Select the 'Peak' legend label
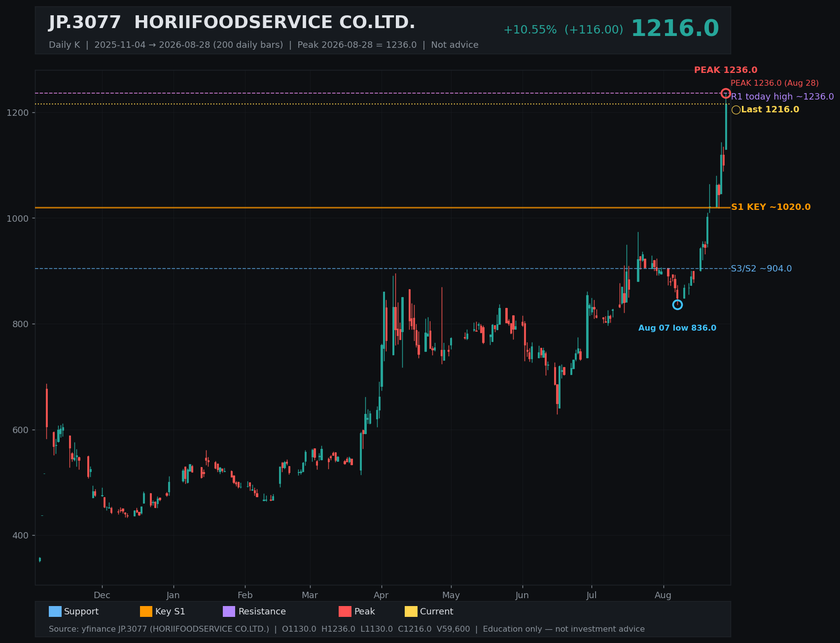Image resolution: width=840 pixels, height=643 pixels. click(365, 611)
